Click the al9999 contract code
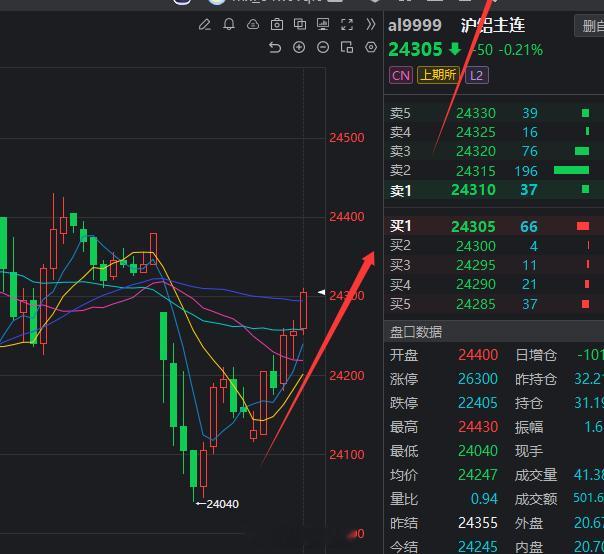Image resolution: width=604 pixels, height=554 pixels. pyautogui.click(x=414, y=26)
